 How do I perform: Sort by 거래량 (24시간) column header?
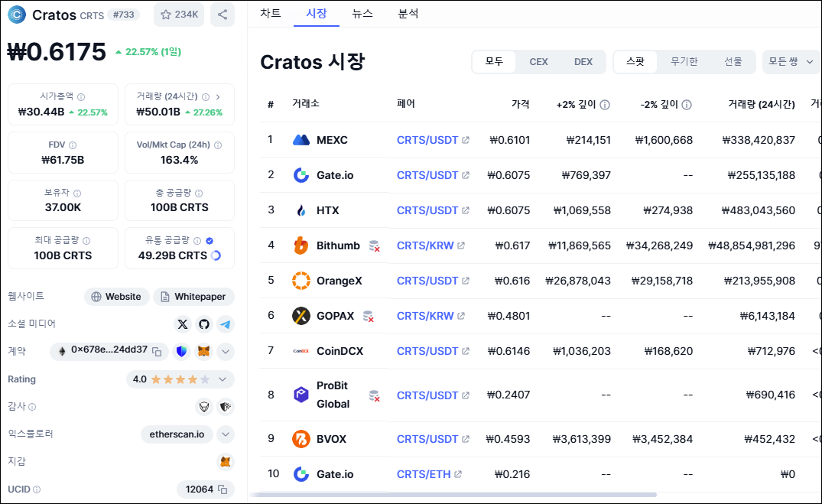tap(761, 104)
